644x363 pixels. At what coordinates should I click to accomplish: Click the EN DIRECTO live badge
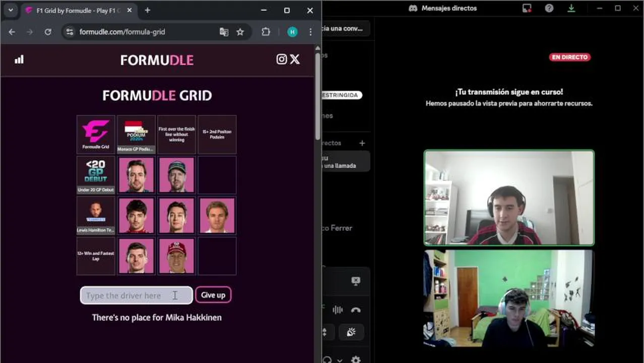tap(569, 57)
